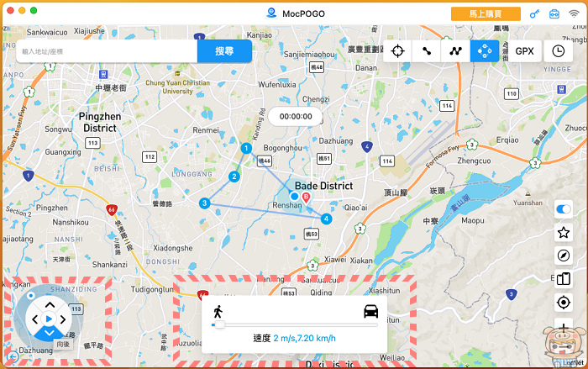Click the blue 搜尋 search button
The image size is (588, 369).
224,51
